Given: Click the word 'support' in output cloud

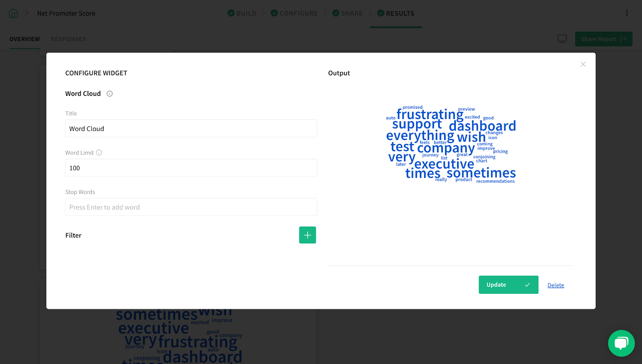Looking at the screenshot, I should click(417, 125).
